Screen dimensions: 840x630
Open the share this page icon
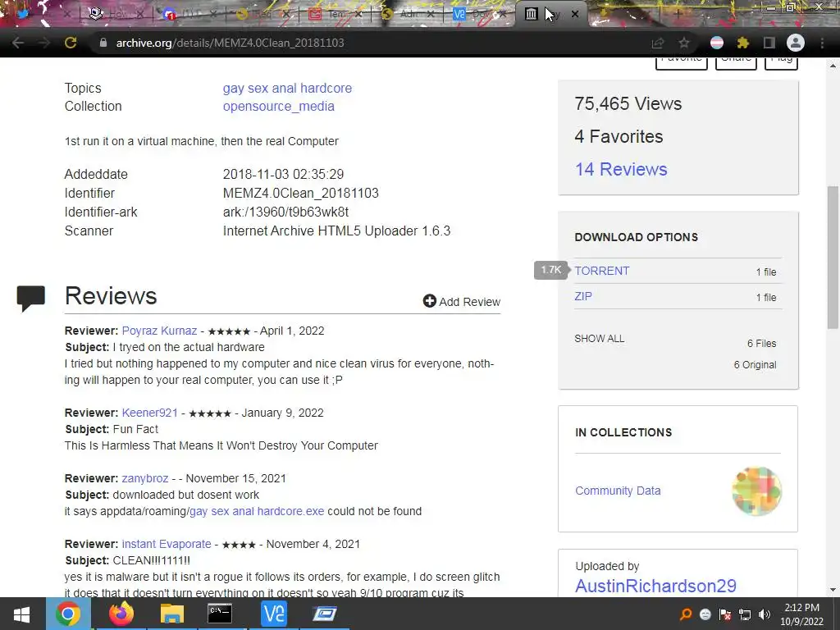pyautogui.click(x=657, y=43)
